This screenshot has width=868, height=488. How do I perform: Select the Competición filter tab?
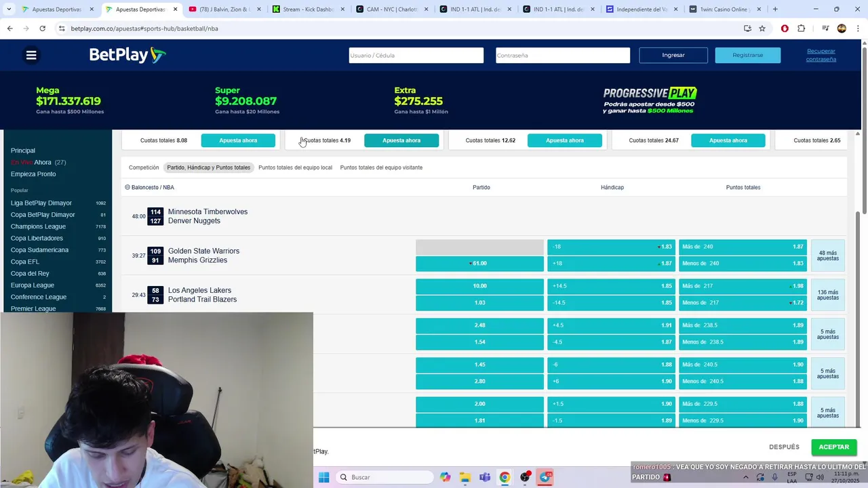[x=144, y=167]
